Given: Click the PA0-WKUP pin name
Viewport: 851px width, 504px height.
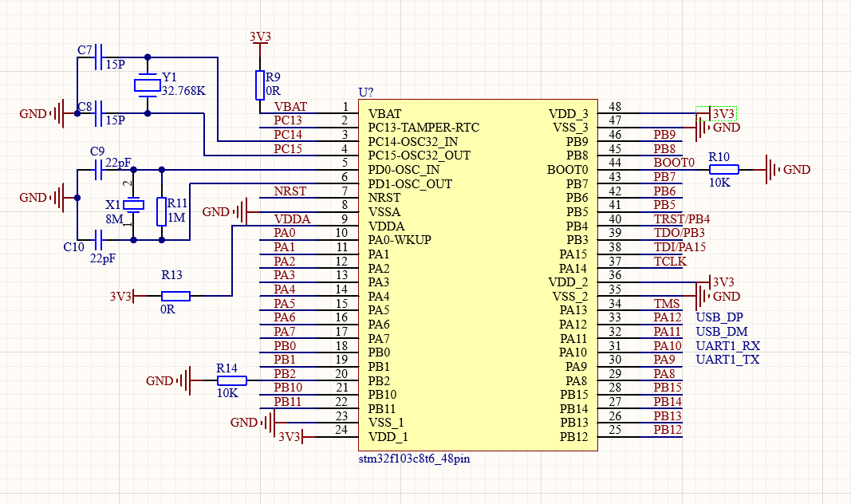Looking at the screenshot, I should 400,240.
